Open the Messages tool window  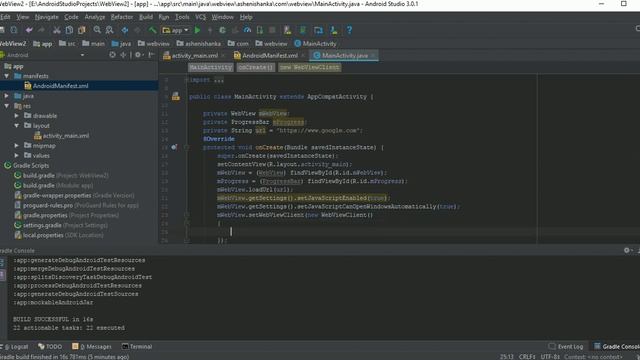92,347
